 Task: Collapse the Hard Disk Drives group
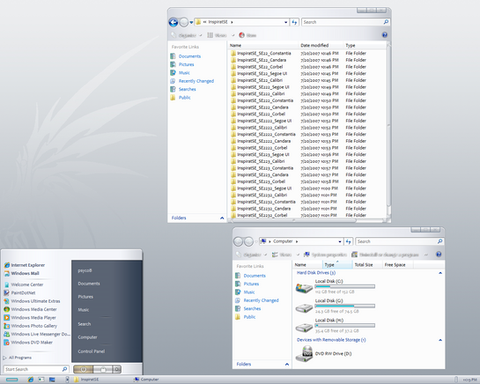click(x=440, y=273)
